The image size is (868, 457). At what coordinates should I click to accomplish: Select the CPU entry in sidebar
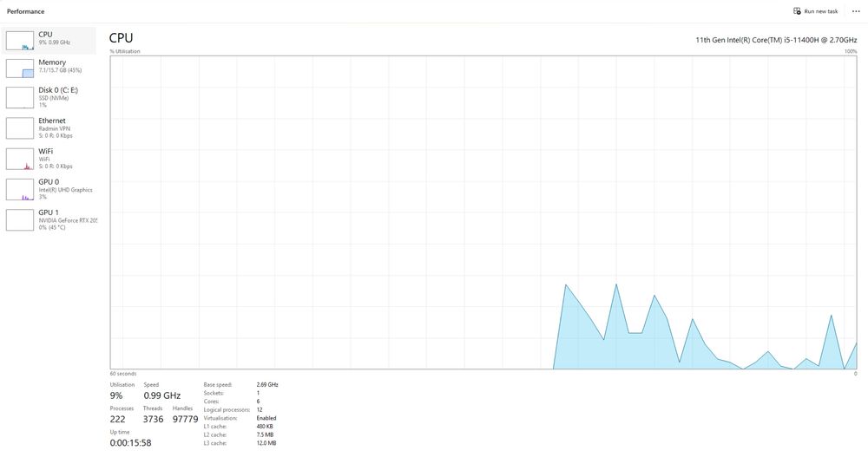pyautogui.click(x=49, y=41)
